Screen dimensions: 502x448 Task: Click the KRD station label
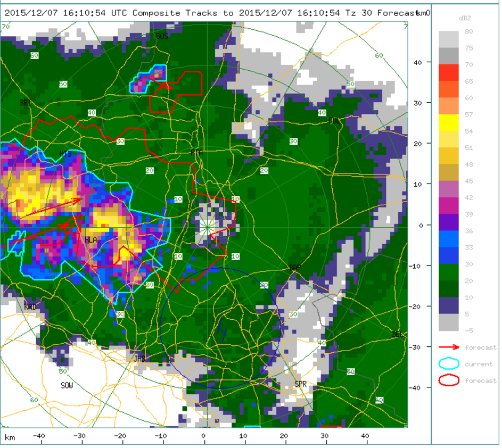pyautogui.click(x=30, y=308)
